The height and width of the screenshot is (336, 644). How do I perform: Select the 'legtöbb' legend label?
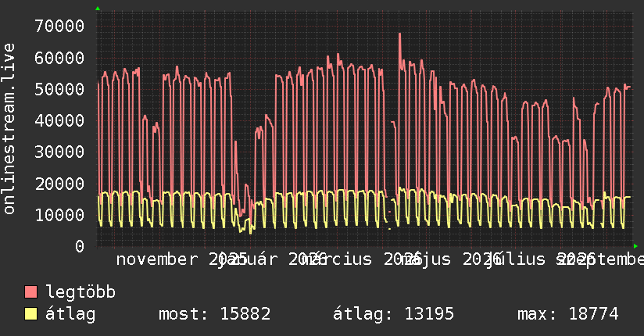(x=80, y=292)
